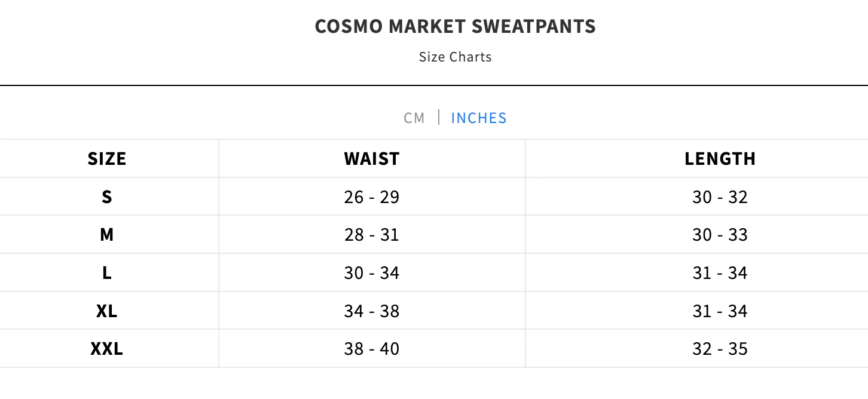Click the WAIST column header
Image resolution: width=868 pixels, height=399 pixels.
pos(372,158)
